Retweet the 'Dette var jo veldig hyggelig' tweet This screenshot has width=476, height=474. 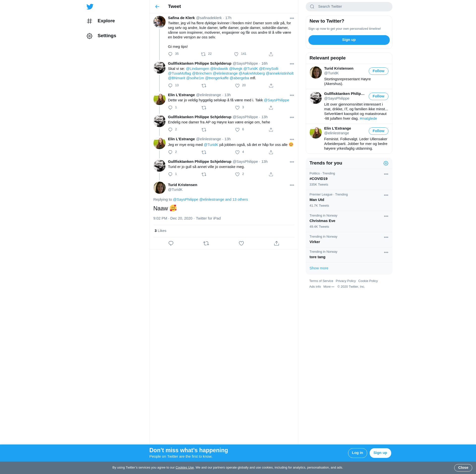(x=204, y=108)
